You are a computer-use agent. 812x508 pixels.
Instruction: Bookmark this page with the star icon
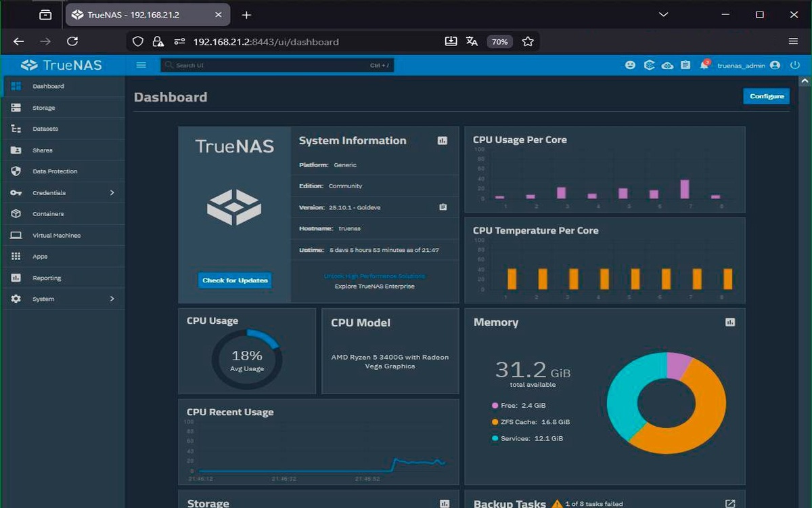click(x=528, y=41)
